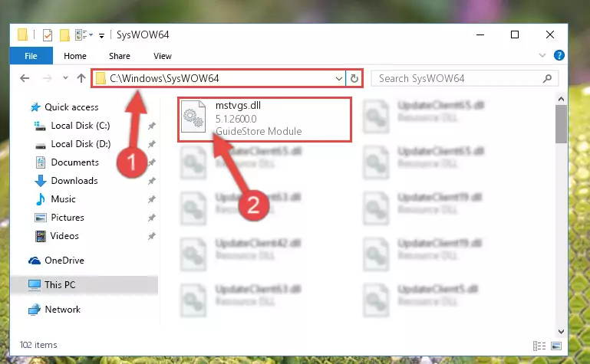Select the mstvgs.dll file
Image resolution: width=590 pixels, height=364 pixels.
pyautogui.click(x=265, y=120)
